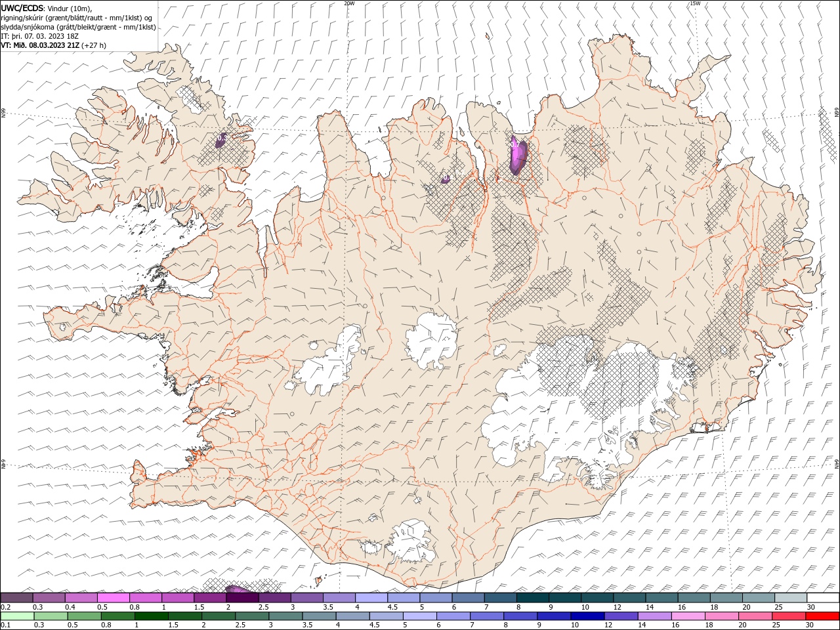This screenshot has width=840, height=630.
Task: Select the light pink 16 swatch in lower legend
Action: (x=687, y=616)
